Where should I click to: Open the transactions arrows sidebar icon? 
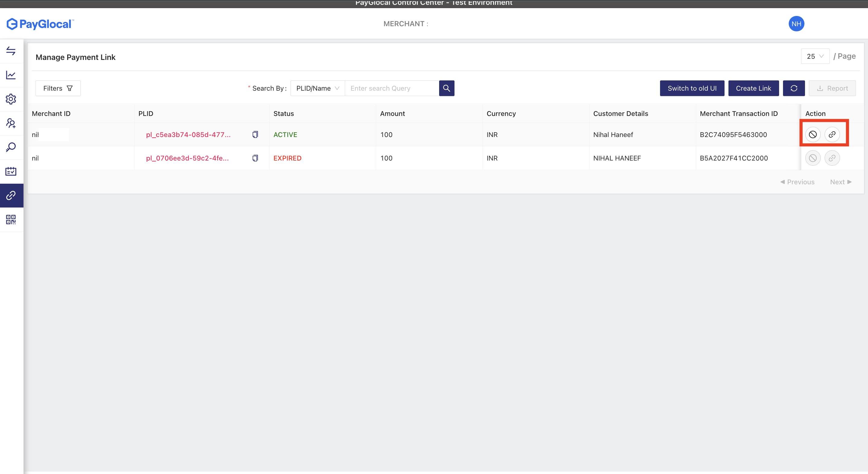coord(11,51)
